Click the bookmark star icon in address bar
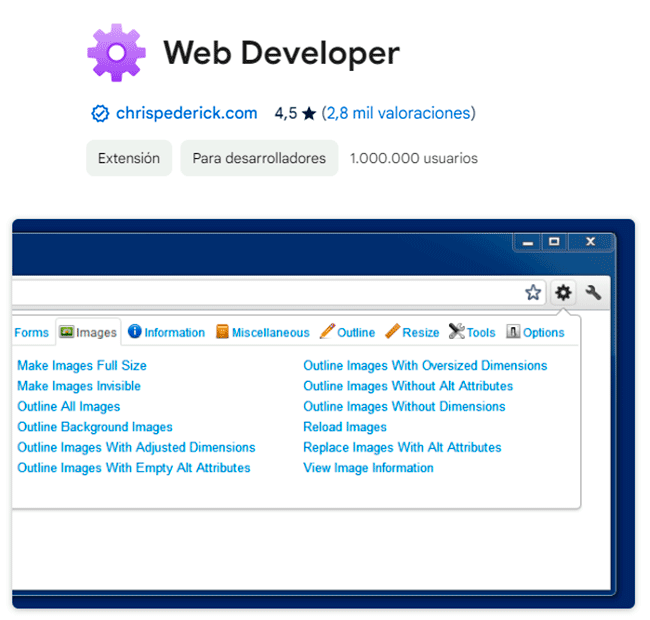Image resolution: width=650 pixels, height=620 pixels. [x=533, y=293]
